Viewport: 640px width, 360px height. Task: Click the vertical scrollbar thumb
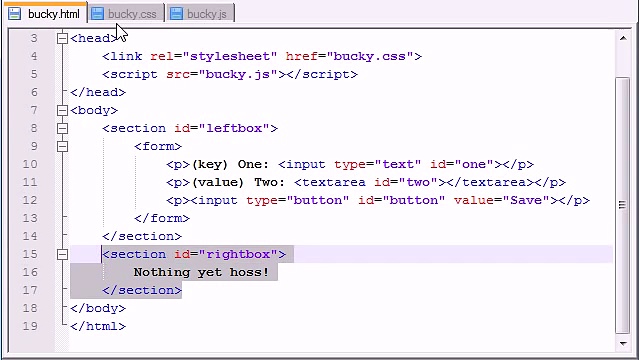click(x=622, y=204)
